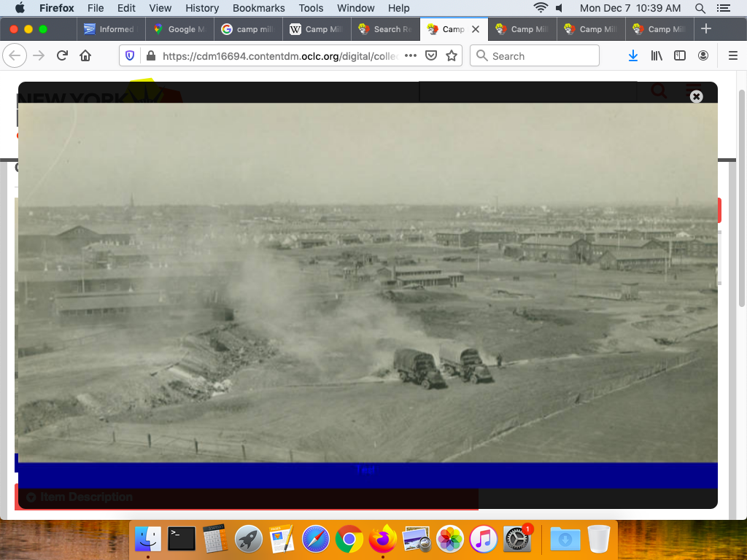The image size is (747, 560).
Task: Reload the current page
Action: [x=62, y=56]
